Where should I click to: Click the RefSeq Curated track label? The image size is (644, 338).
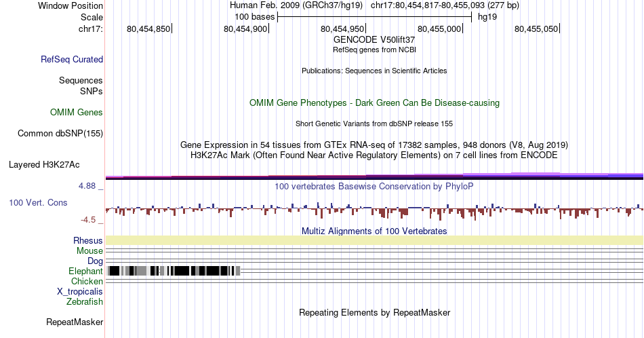pyautogui.click(x=71, y=59)
